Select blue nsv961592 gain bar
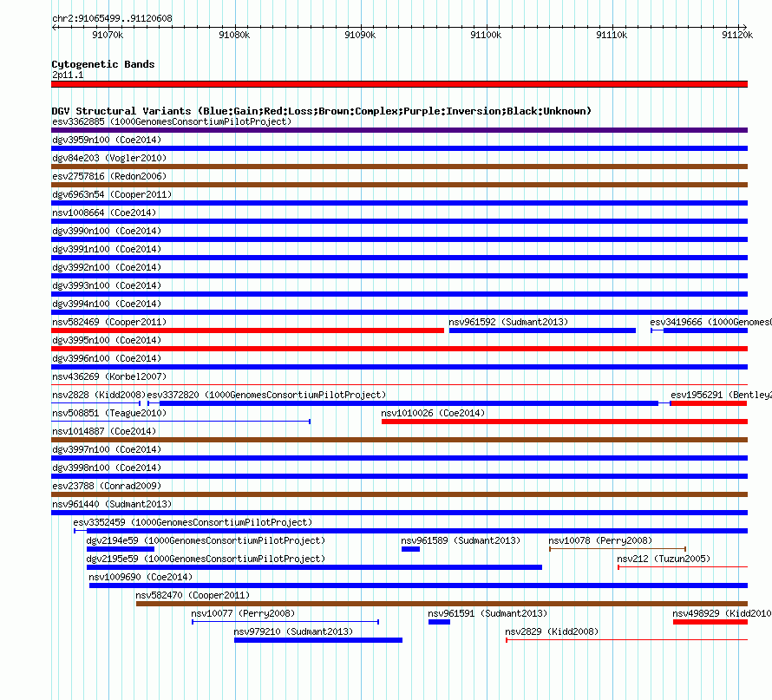 pyautogui.click(x=542, y=330)
